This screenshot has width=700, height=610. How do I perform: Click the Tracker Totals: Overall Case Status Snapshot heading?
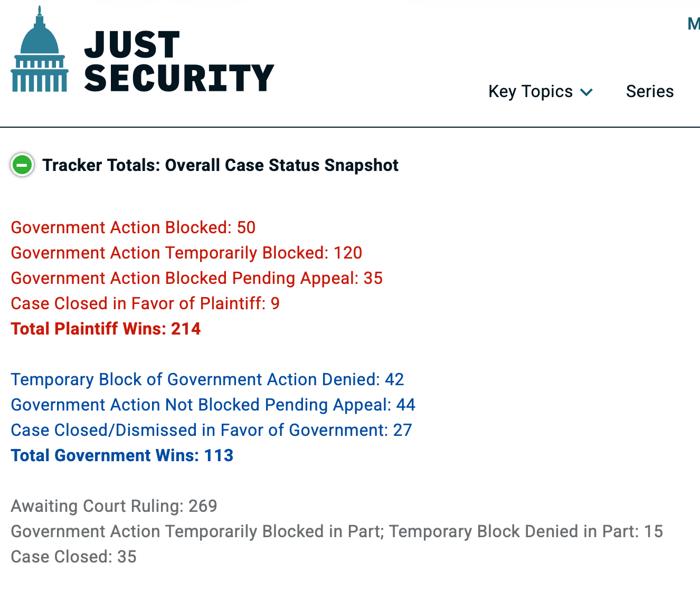(220, 165)
